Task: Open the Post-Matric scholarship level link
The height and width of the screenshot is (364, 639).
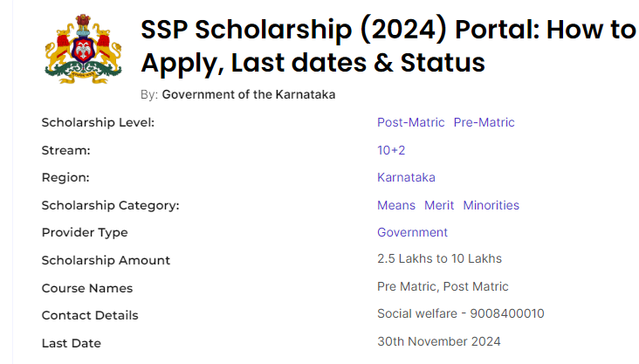Action: click(410, 122)
